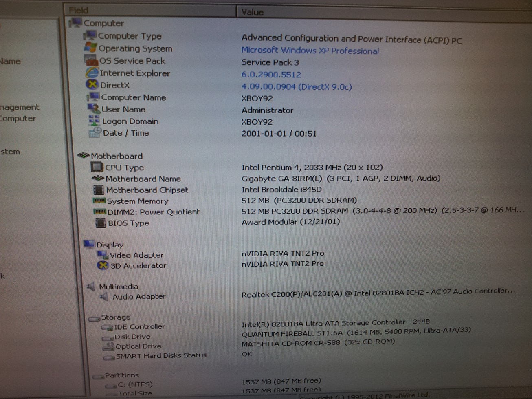Click the Computer Name row icon
Viewport: 532px width, 399px height.
pos(93,97)
